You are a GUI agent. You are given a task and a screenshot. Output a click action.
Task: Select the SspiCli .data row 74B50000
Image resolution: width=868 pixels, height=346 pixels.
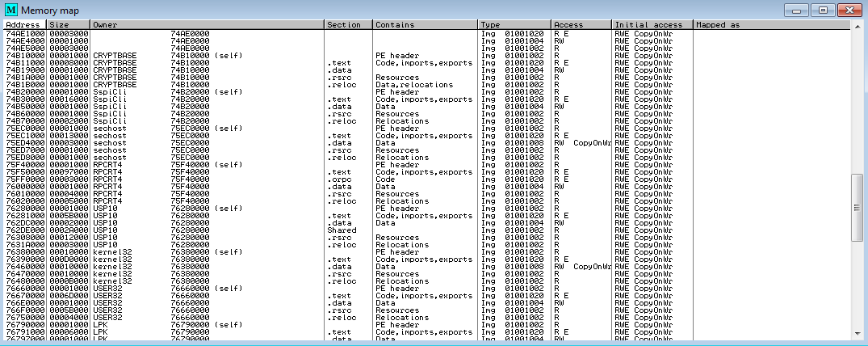427,107
